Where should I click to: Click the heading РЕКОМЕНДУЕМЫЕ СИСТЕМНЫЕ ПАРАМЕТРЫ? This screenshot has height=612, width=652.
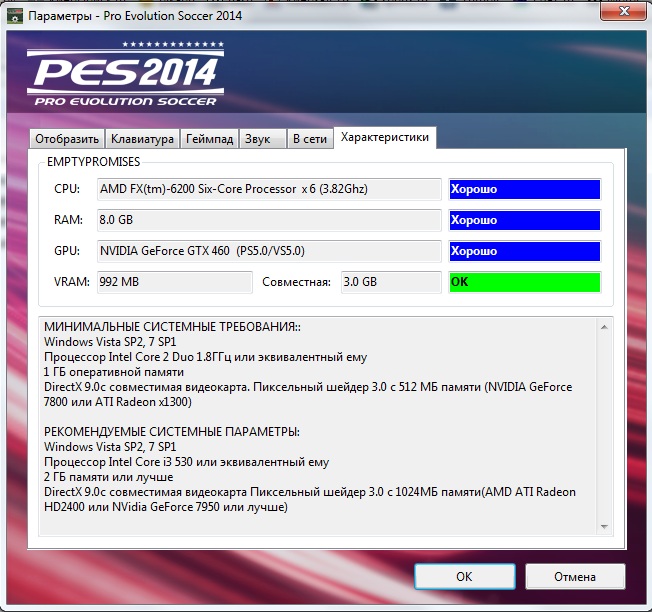(172, 432)
